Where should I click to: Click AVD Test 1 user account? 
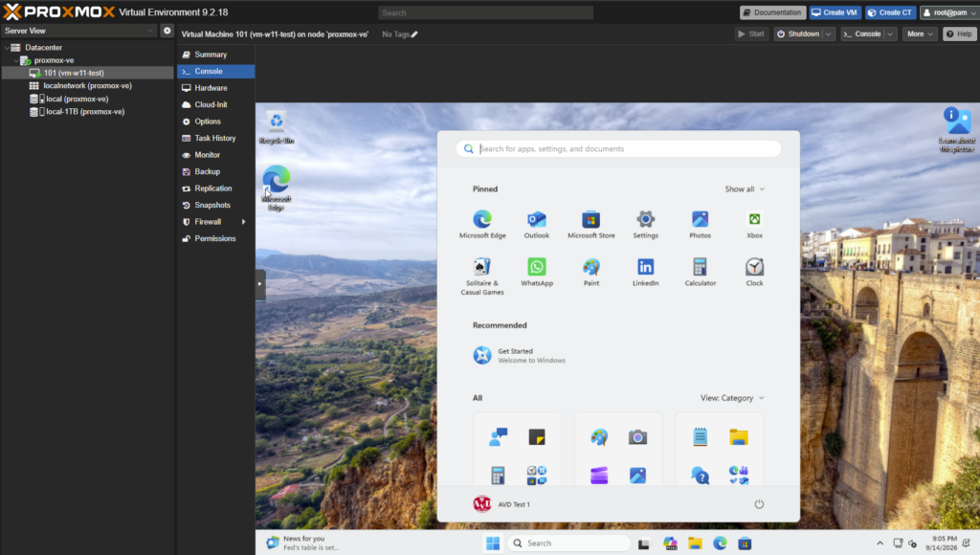[501, 503]
